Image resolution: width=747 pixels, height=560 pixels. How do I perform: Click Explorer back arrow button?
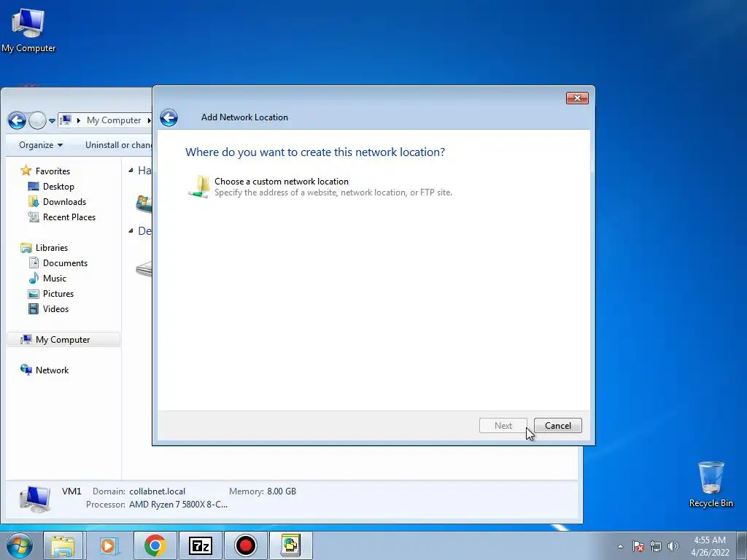click(x=17, y=120)
